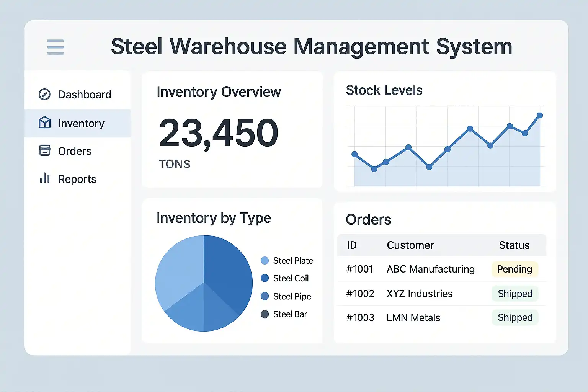Sort orders by Customer column header

[x=410, y=245]
